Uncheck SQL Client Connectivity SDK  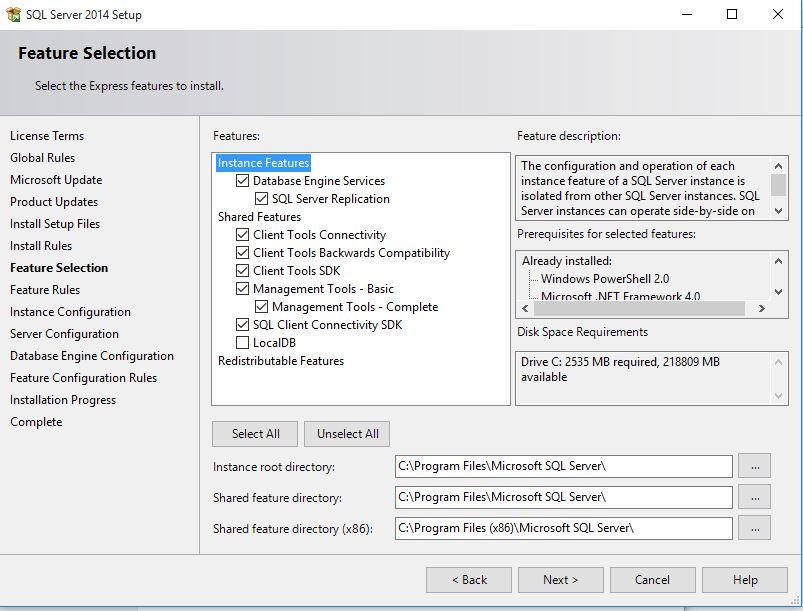click(242, 325)
